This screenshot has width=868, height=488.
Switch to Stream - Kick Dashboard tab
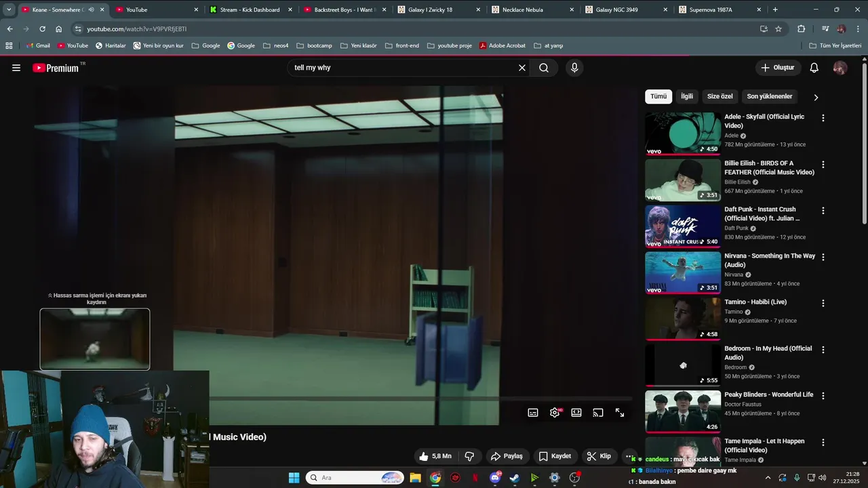(250, 9)
